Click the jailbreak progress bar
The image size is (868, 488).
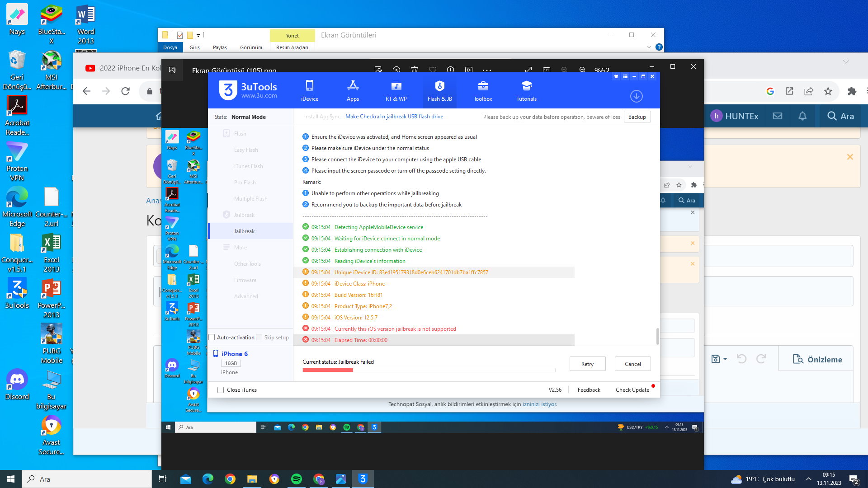coord(429,370)
